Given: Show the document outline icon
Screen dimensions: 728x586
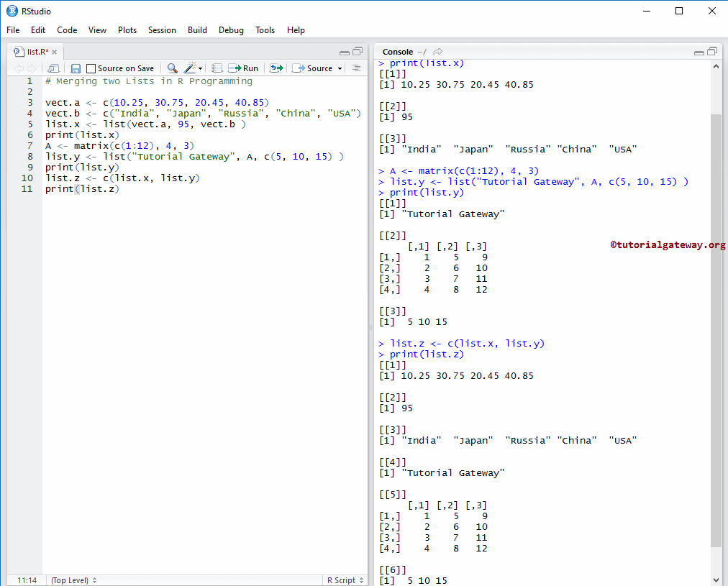Looking at the screenshot, I should (356, 68).
